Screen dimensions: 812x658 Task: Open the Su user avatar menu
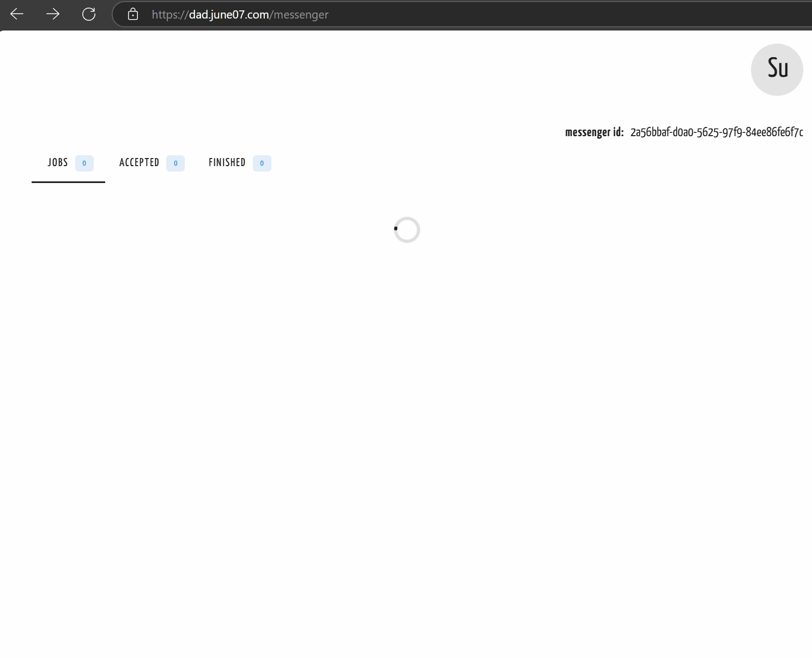pyautogui.click(x=777, y=70)
